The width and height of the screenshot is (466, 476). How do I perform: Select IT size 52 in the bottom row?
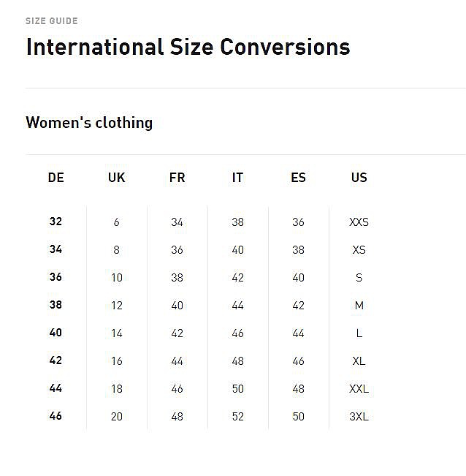pos(237,417)
